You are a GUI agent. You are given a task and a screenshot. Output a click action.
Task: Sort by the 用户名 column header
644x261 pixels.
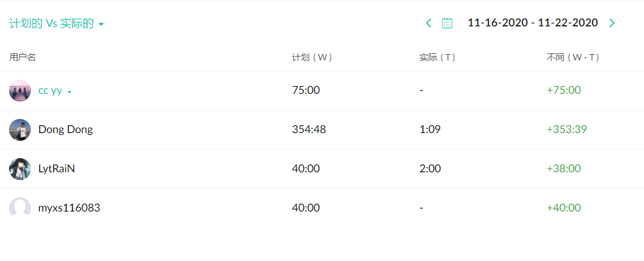pyautogui.click(x=23, y=57)
